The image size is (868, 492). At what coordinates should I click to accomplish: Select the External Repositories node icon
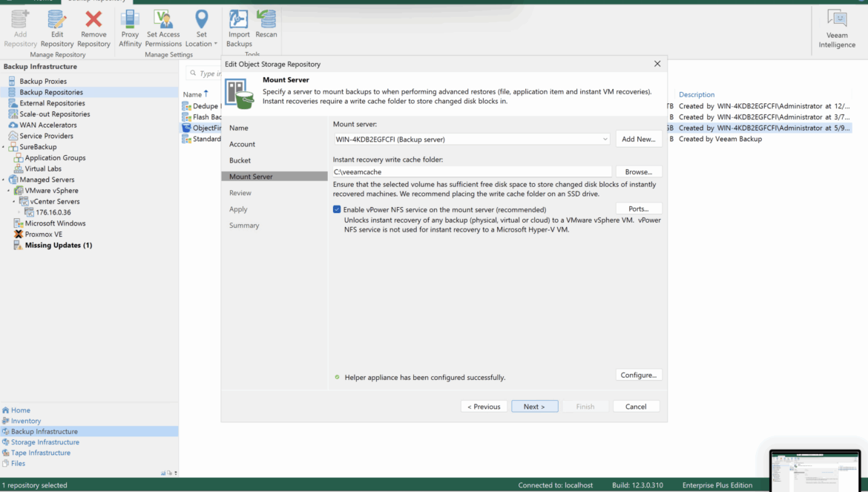tap(13, 103)
